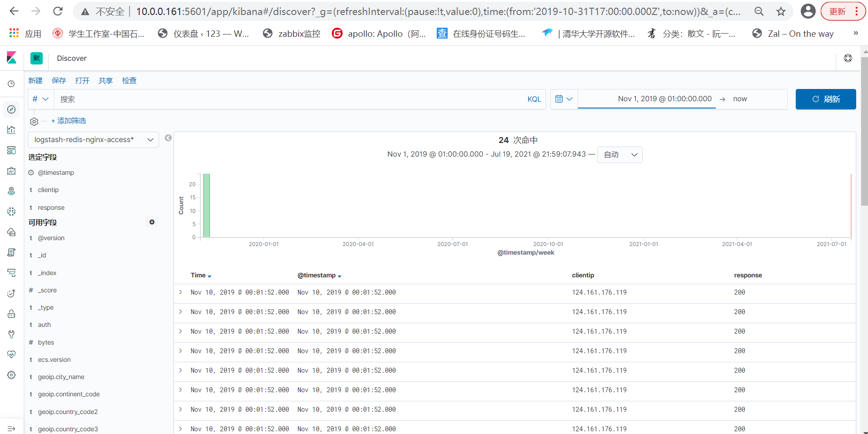Image resolution: width=868 pixels, height=434 pixels.
Task: Switch query language via KQL button
Action: coord(534,99)
